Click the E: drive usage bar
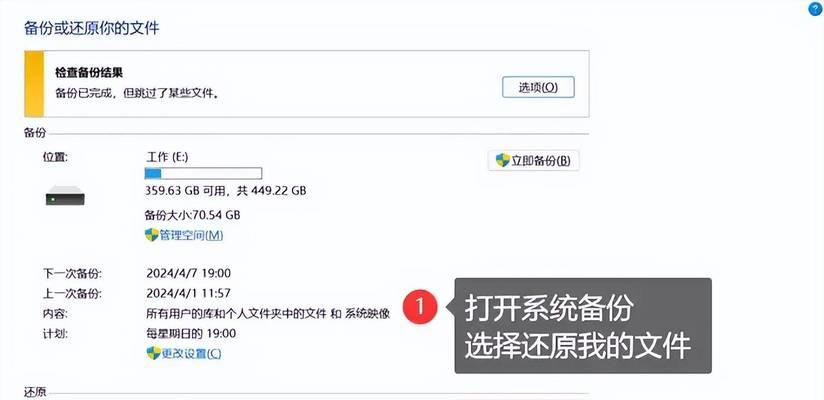Viewport: 824px width, 400px height. (203, 173)
